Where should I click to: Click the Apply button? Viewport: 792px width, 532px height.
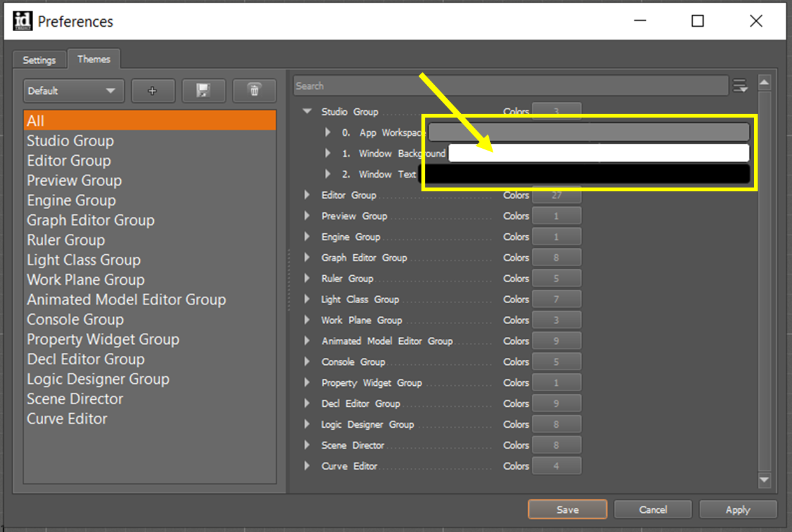(x=738, y=510)
